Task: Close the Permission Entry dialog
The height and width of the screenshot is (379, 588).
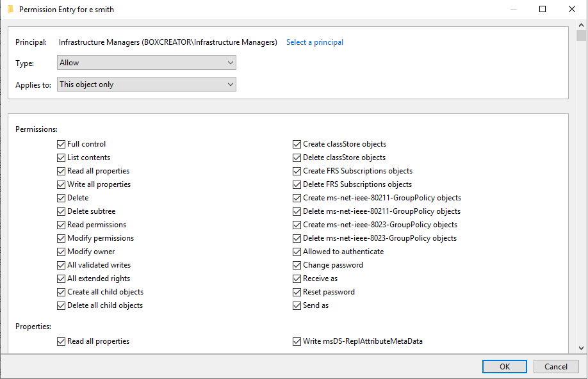Action: coord(572,10)
